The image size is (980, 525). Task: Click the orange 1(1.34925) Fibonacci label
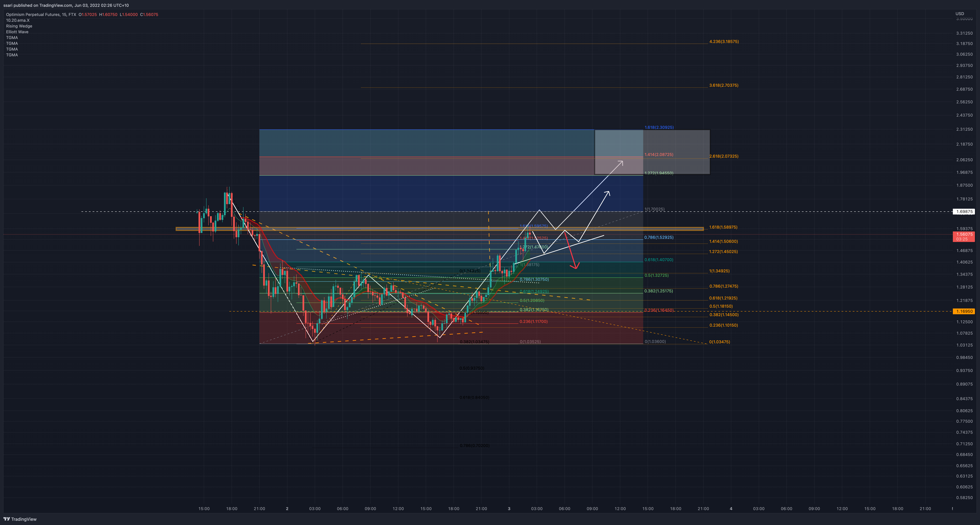click(719, 271)
